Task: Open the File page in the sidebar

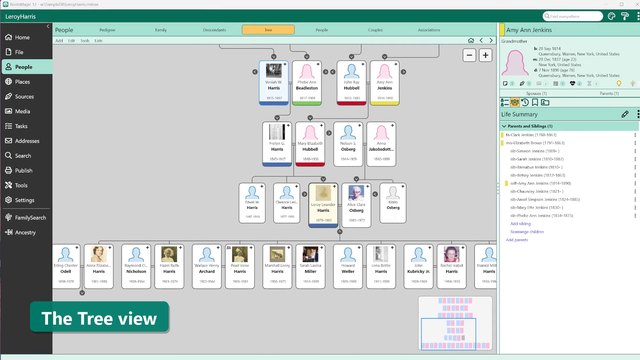Action: (26, 52)
